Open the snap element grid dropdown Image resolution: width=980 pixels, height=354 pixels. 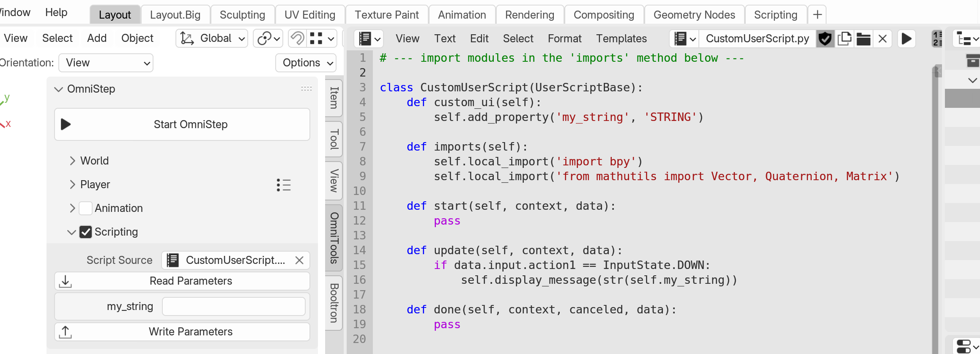click(322, 38)
